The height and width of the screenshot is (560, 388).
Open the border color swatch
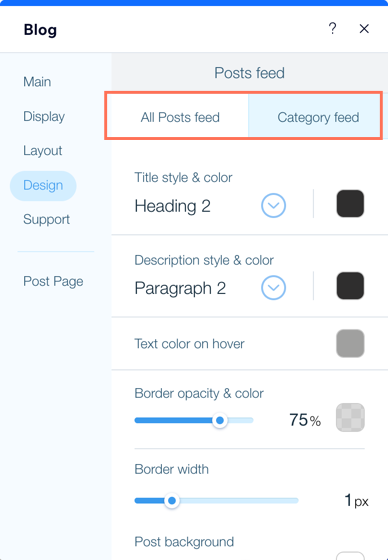point(350,418)
